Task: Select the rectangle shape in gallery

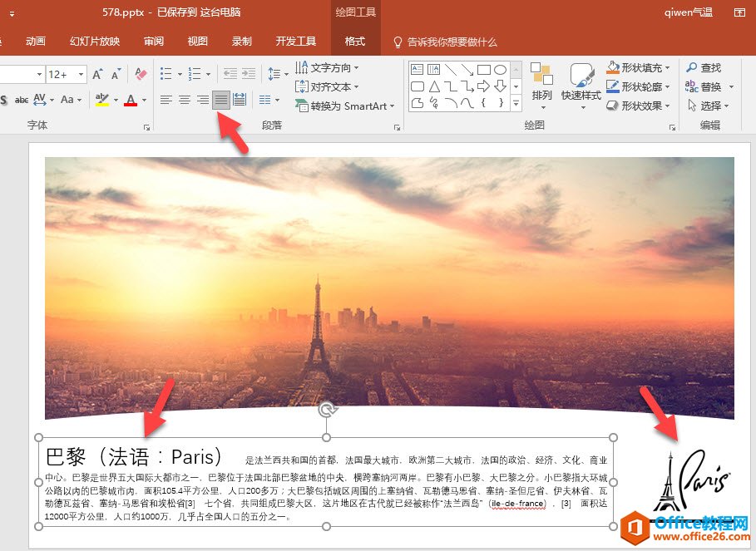Action: pyautogui.click(x=484, y=70)
